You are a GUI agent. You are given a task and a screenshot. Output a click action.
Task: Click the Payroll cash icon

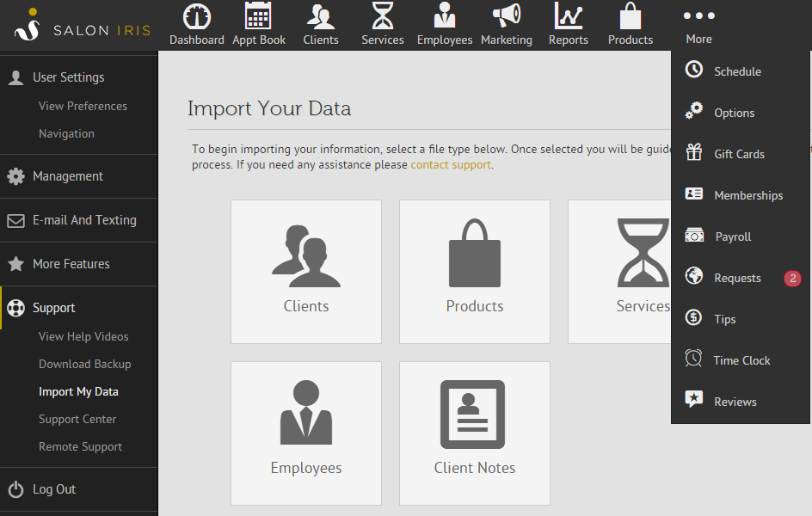pos(694,236)
